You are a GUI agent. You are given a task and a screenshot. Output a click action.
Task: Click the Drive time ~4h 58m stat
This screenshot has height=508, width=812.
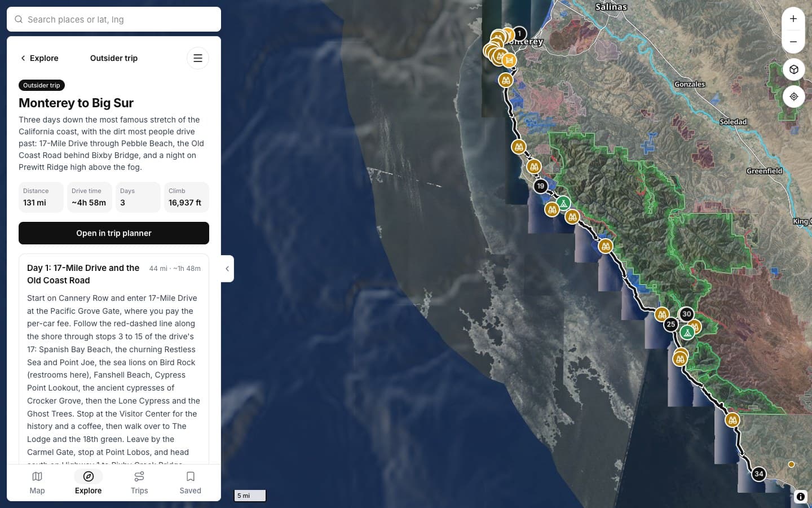pyautogui.click(x=90, y=197)
